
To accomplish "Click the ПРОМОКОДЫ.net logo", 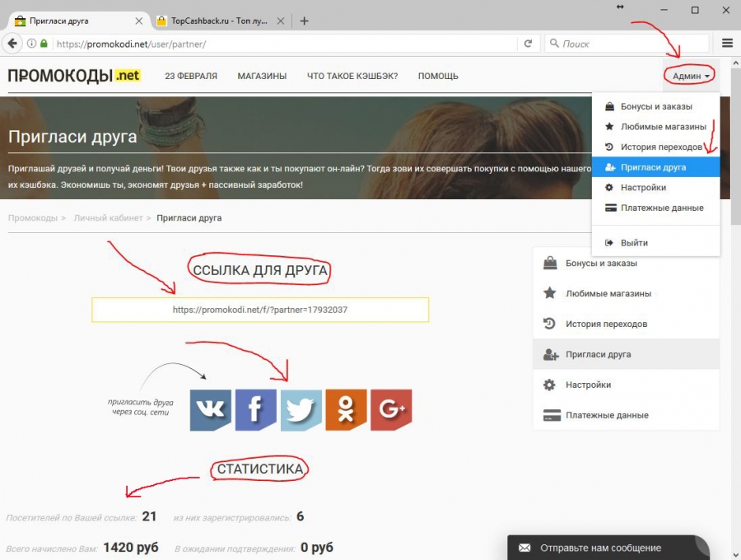I will pyautogui.click(x=74, y=76).
